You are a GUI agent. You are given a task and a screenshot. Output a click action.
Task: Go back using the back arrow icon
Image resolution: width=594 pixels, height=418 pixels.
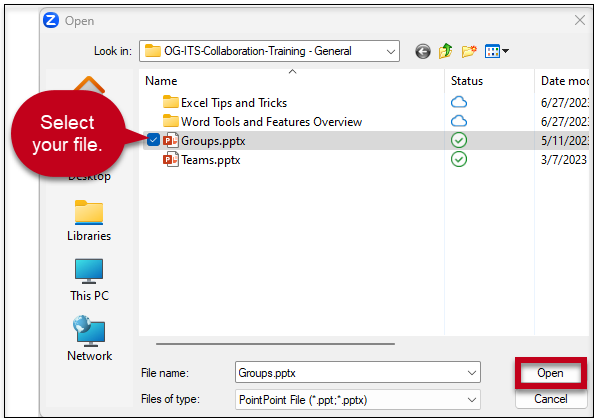coord(422,51)
